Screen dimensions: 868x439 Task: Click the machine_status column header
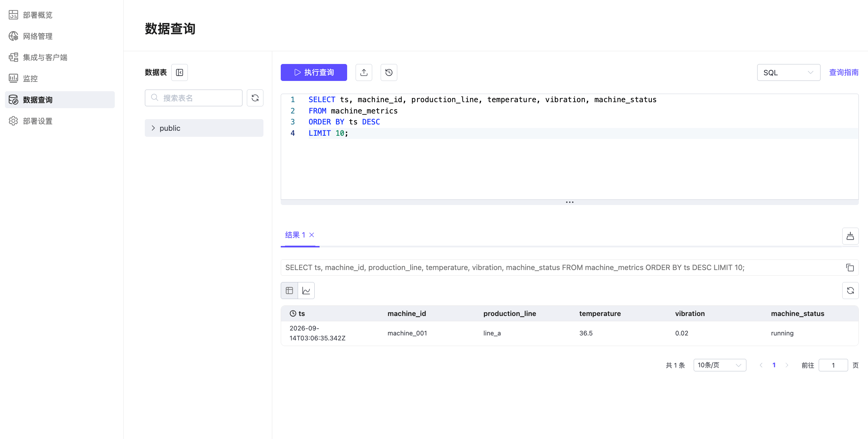point(797,314)
